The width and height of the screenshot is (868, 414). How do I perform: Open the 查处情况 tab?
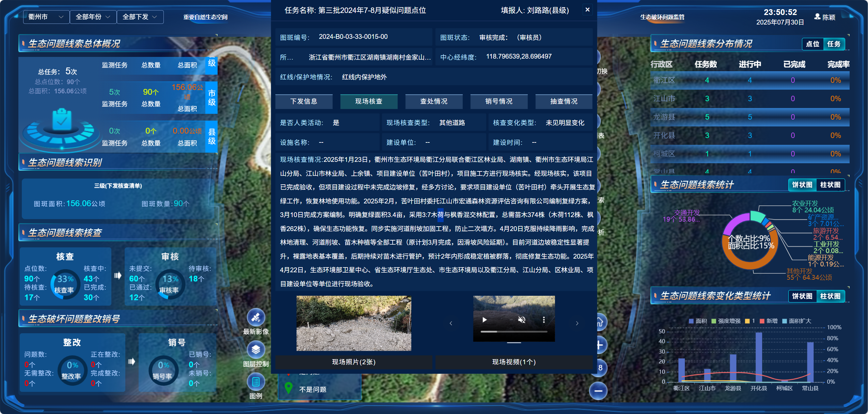(x=433, y=101)
